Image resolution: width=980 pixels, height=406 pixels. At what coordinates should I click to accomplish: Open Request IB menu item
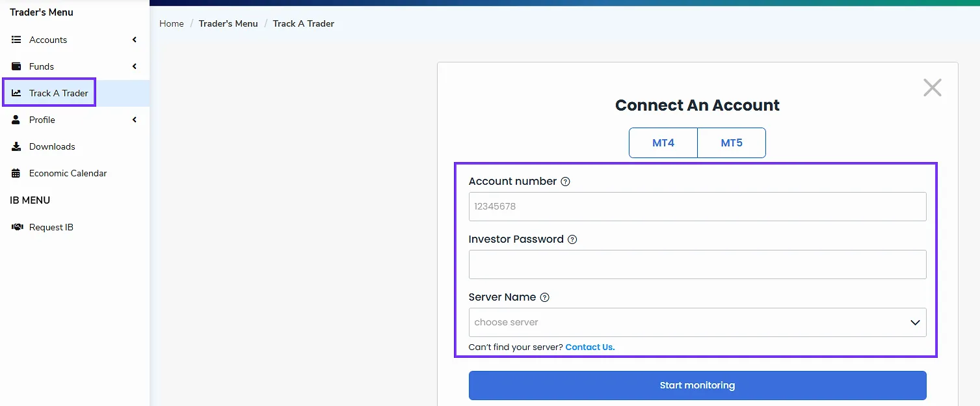(75, 227)
